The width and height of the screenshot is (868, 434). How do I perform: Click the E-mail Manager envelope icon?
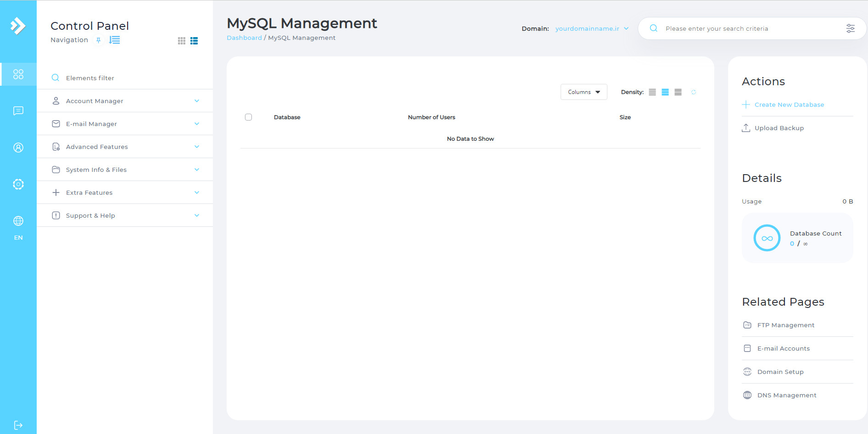tap(56, 124)
